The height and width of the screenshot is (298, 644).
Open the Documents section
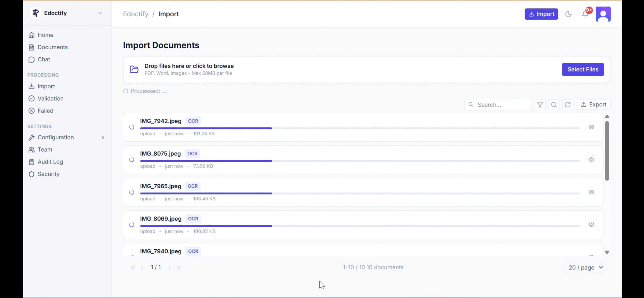53,47
